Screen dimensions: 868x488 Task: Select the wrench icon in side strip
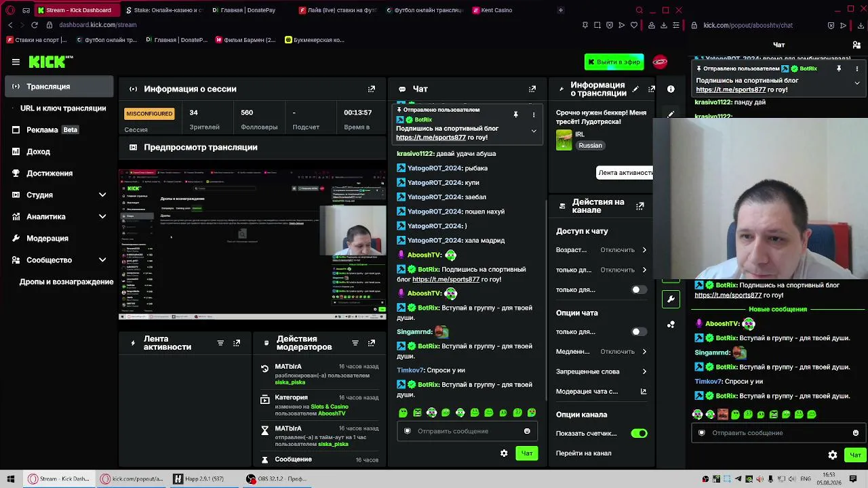click(671, 299)
